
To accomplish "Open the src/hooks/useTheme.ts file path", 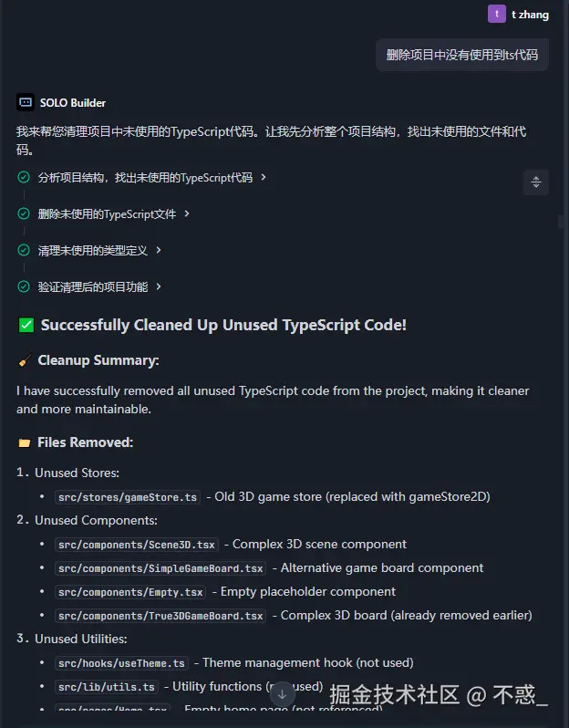I will pyautogui.click(x=122, y=663).
